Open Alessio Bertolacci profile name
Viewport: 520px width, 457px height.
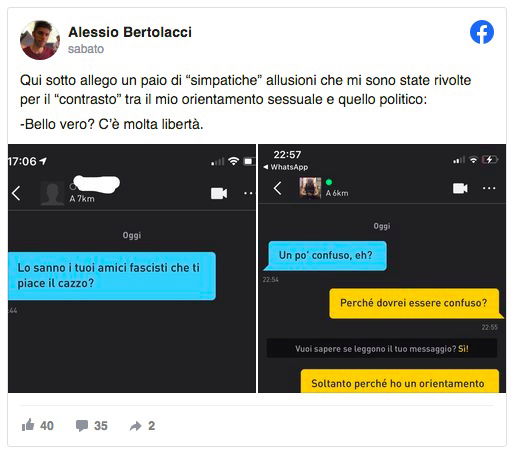point(130,32)
